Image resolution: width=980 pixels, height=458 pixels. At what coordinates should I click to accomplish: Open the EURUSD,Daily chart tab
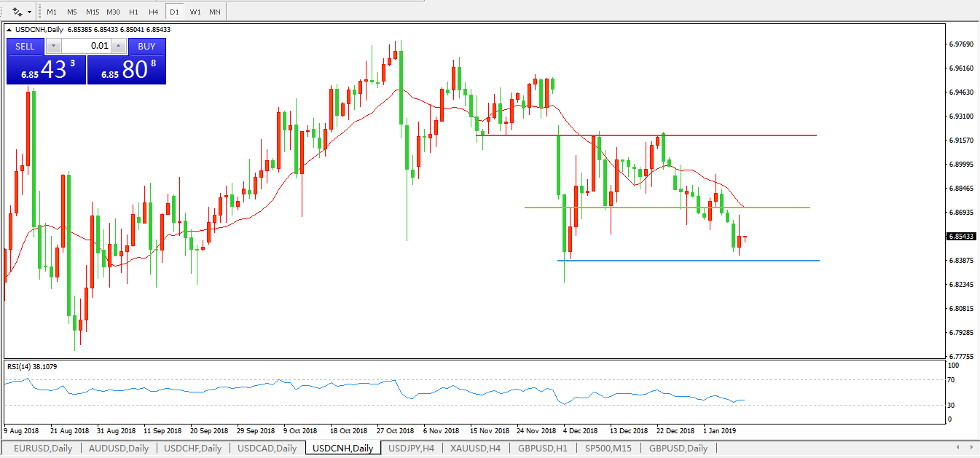point(42,449)
